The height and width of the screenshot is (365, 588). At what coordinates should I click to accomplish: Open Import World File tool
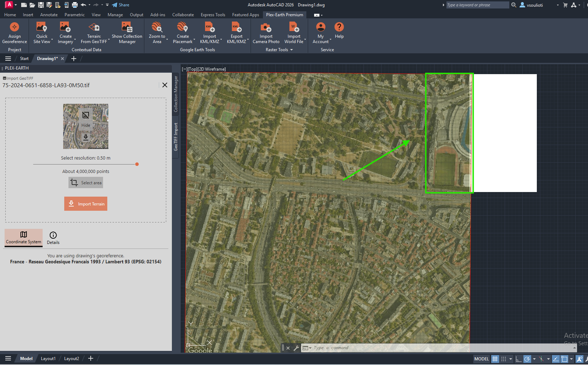click(x=294, y=33)
